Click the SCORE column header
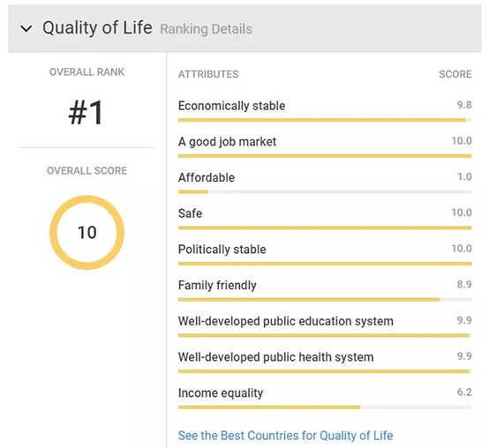489x448 pixels. coord(455,74)
